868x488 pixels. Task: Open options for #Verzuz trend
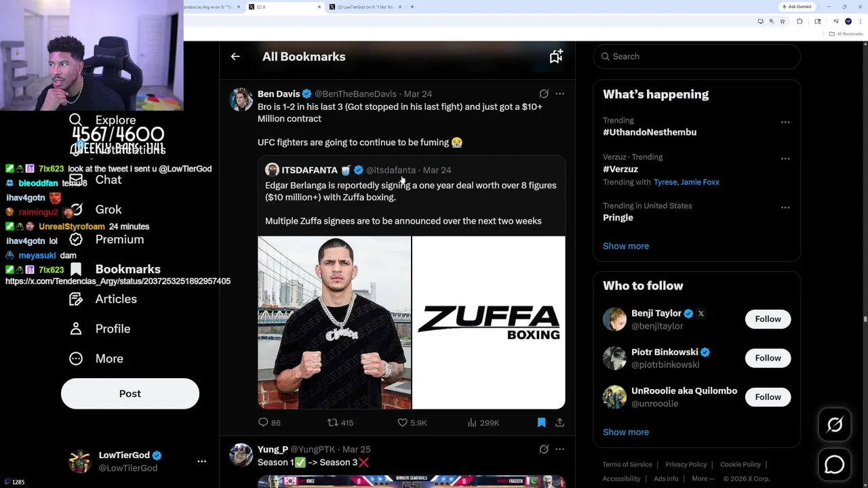(x=785, y=159)
